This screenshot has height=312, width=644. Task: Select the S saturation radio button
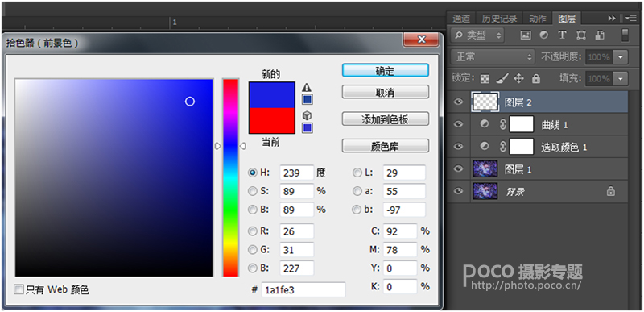pos(253,191)
